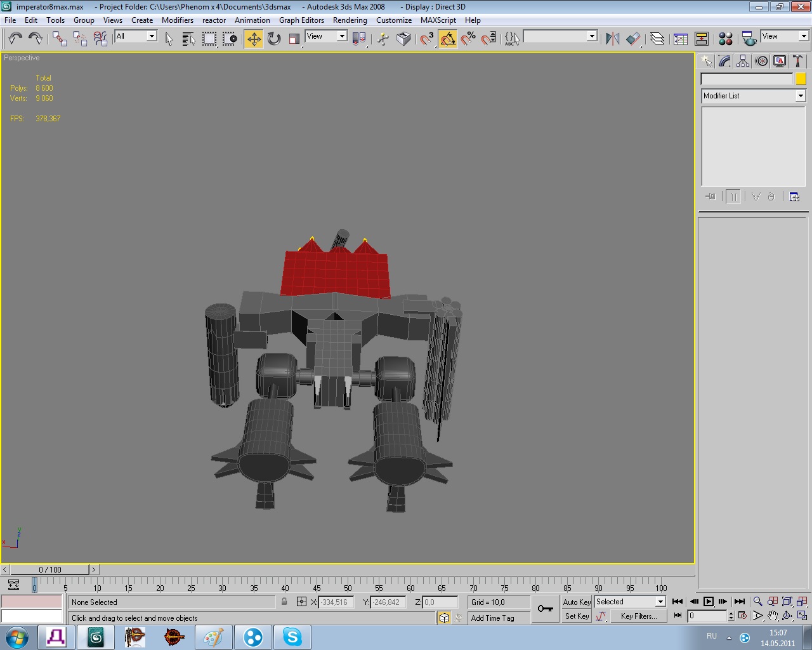
Task: Open the Modifiers menu
Action: coord(178,20)
